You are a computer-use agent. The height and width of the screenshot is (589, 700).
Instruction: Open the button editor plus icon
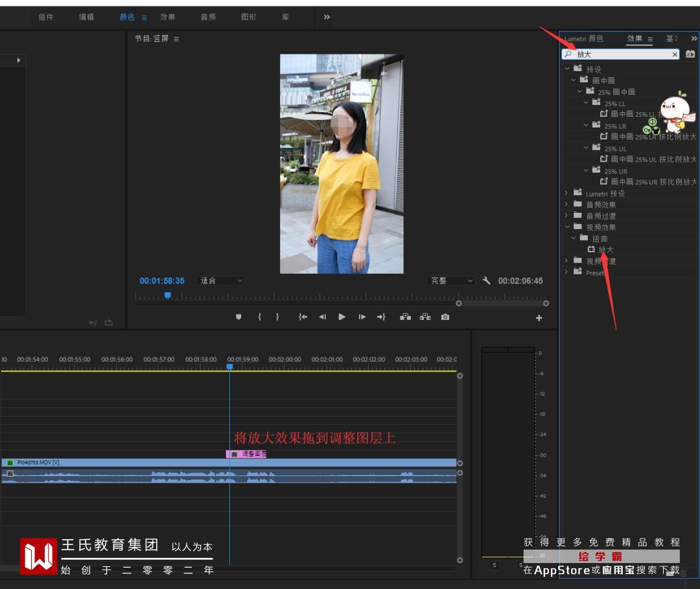pos(539,318)
